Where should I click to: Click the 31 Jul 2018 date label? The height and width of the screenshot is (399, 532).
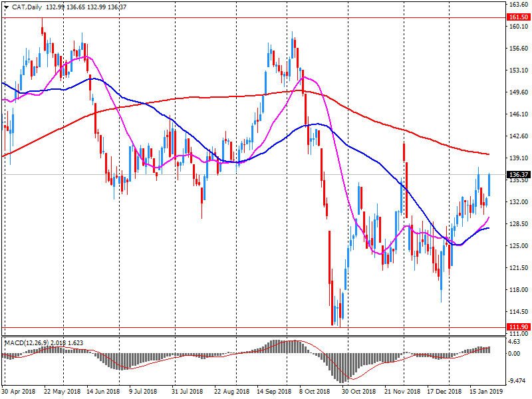coord(187,392)
